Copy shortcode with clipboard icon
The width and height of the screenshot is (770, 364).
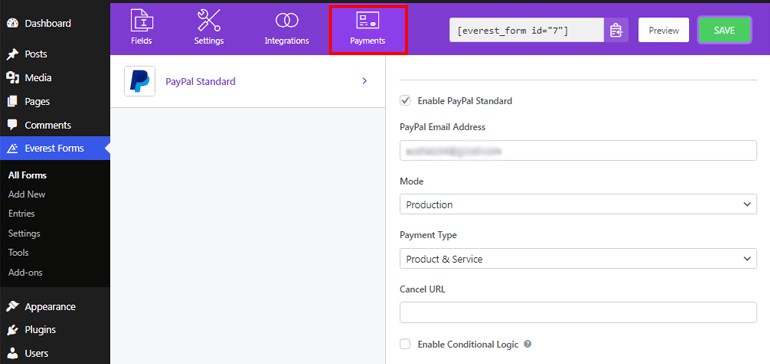pos(616,30)
